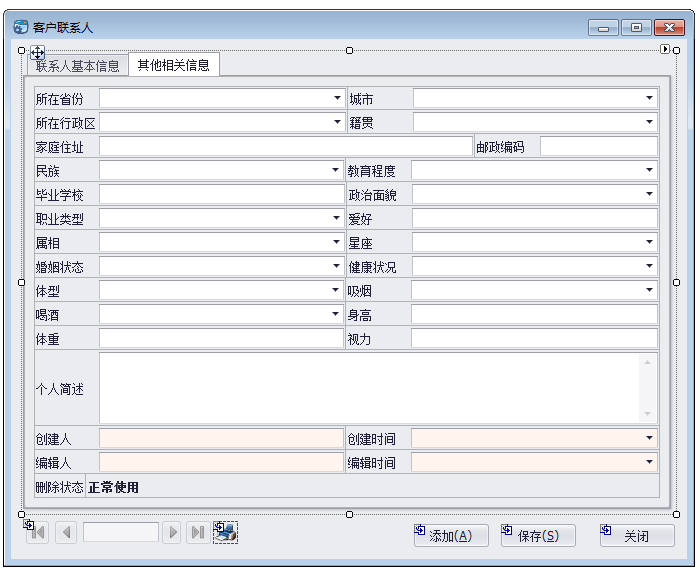Image resolution: width=700 pixels, height=572 pixels.
Task: Open the 健康状况 dropdown
Action: click(x=649, y=266)
